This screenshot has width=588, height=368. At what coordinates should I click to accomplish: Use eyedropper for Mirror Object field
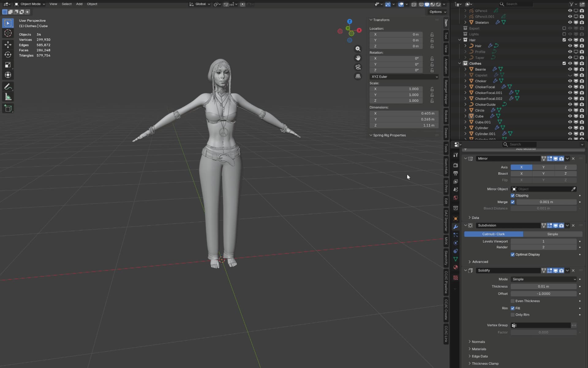click(573, 189)
